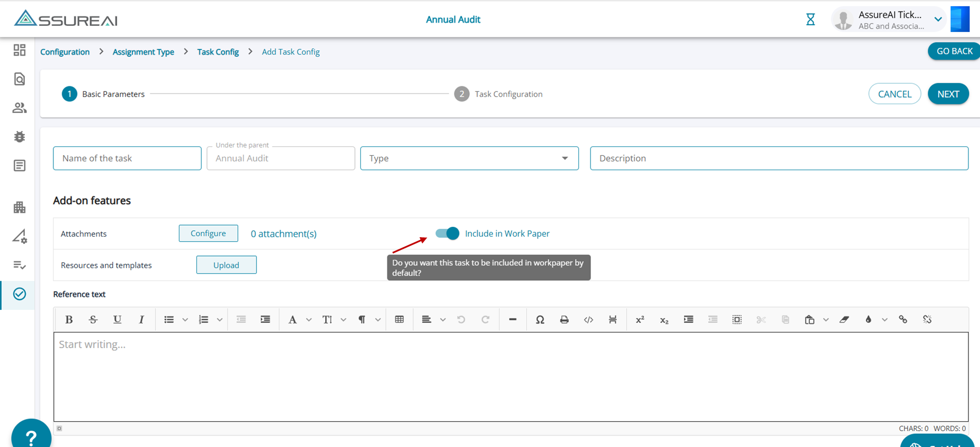Open the Type dropdown
This screenshot has width=980, height=447.
tap(469, 159)
